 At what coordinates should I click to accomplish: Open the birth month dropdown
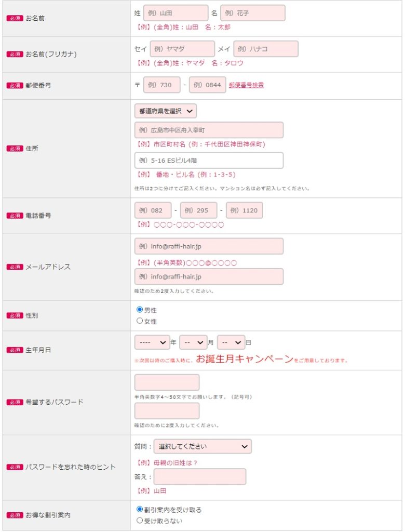[193, 342]
